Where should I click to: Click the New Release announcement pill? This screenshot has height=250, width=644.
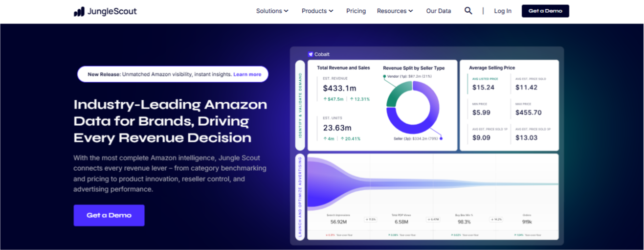(173, 74)
